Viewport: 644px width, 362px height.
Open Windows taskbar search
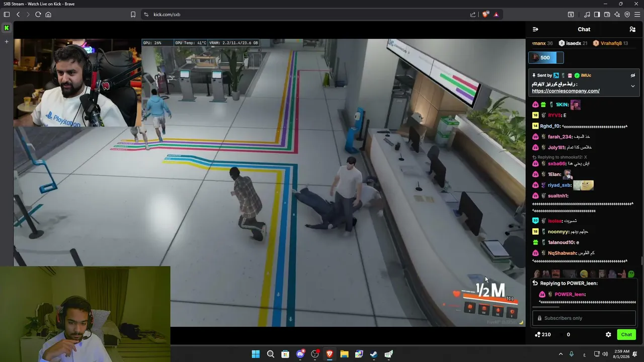(271, 354)
